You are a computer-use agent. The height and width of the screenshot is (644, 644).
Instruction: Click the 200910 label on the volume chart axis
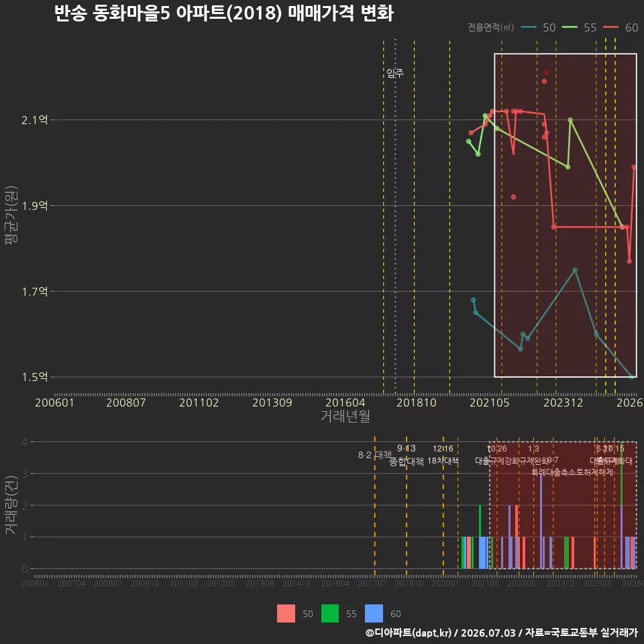click(145, 583)
